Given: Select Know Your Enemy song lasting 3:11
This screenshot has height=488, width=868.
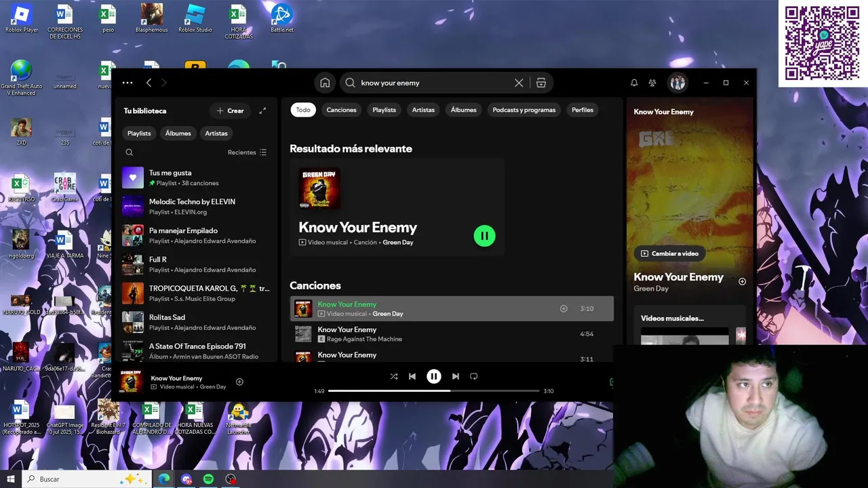Looking at the screenshot, I should (x=452, y=355).
